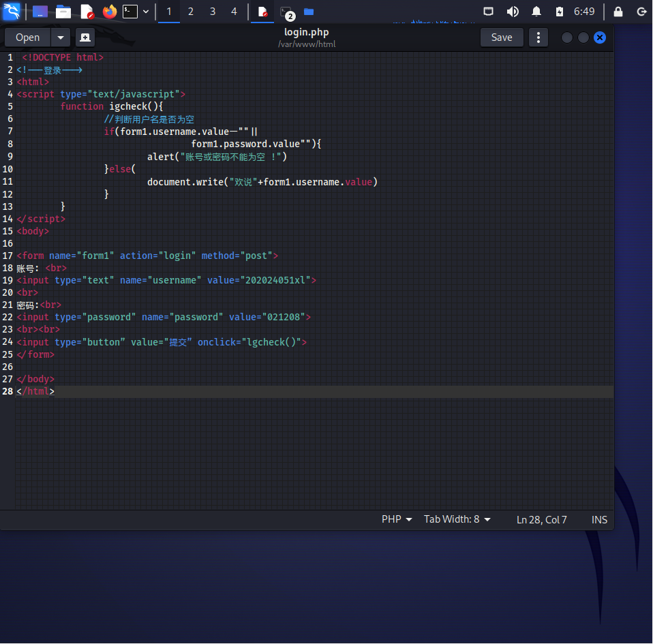Open the Firefox browser
653x644 pixels.
pos(110,12)
